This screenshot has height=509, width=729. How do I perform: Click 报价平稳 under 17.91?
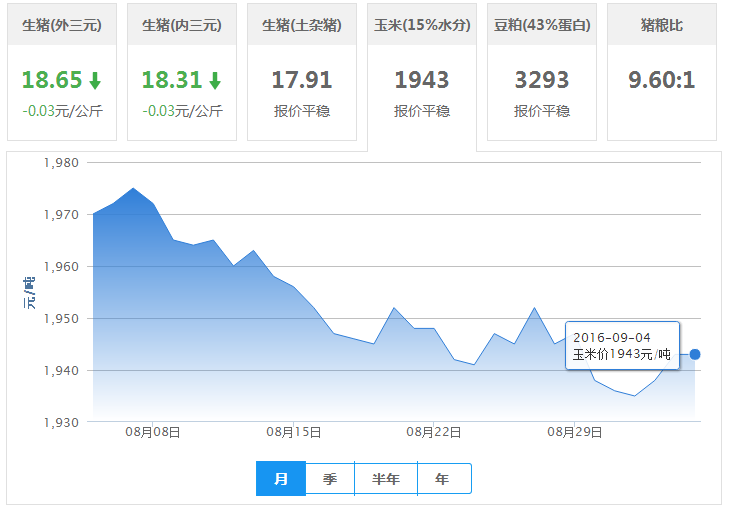pyautogui.click(x=302, y=111)
